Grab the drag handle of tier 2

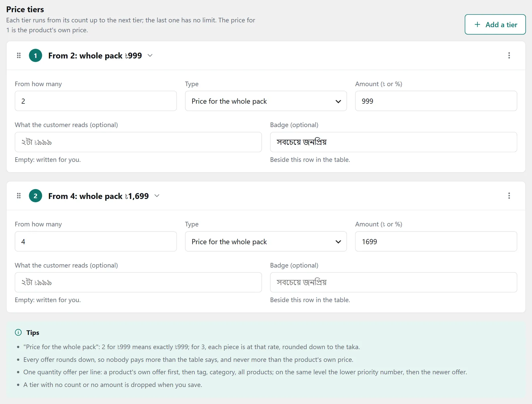pos(19,196)
